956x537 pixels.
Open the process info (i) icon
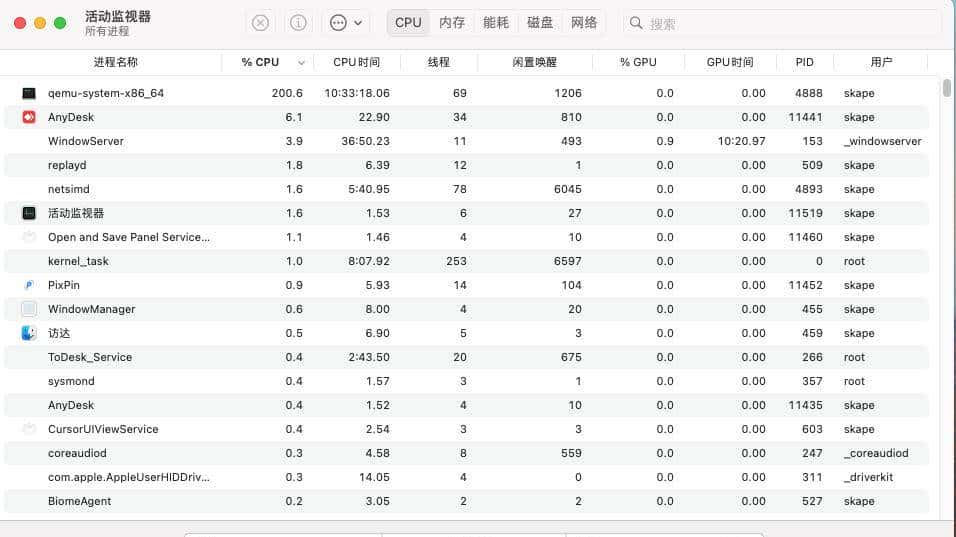pyautogui.click(x=298, y=23)
